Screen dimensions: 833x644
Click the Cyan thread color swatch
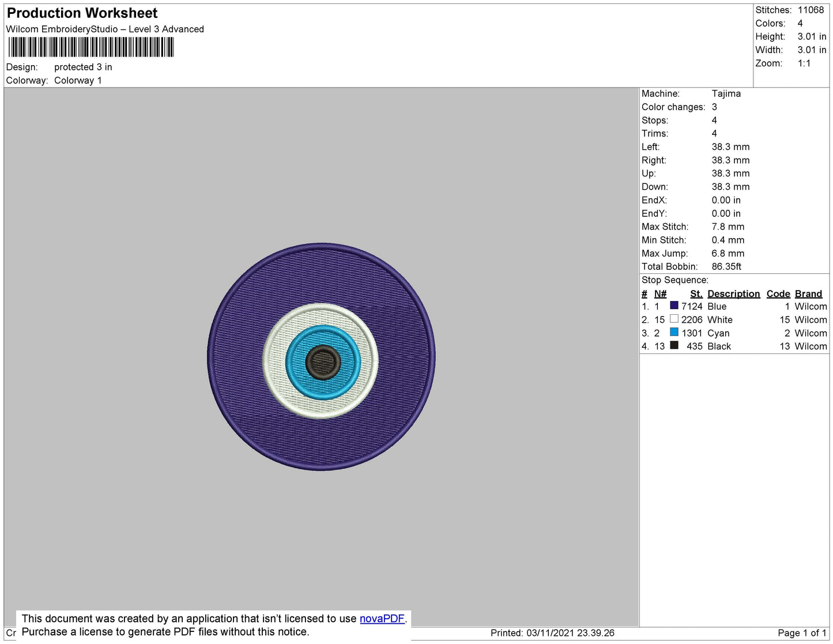pyautogui.click(x=674, y=332)
